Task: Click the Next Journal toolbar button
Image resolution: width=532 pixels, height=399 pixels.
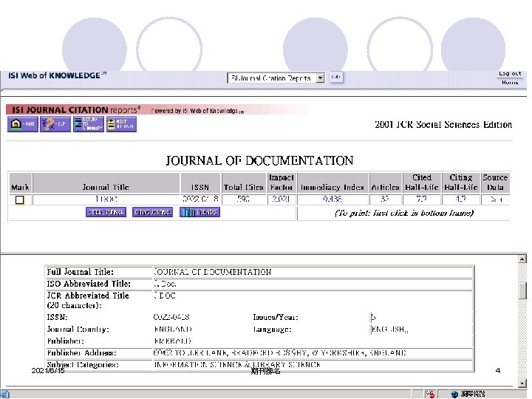Action: (x=121, y=124)
